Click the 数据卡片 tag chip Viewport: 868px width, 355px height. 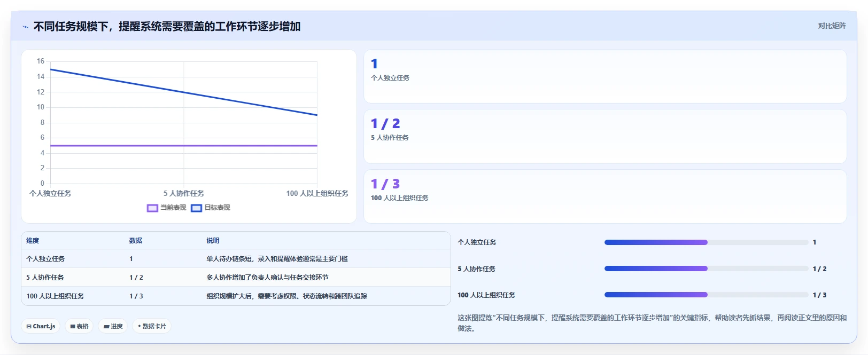[x=152, y=326]
